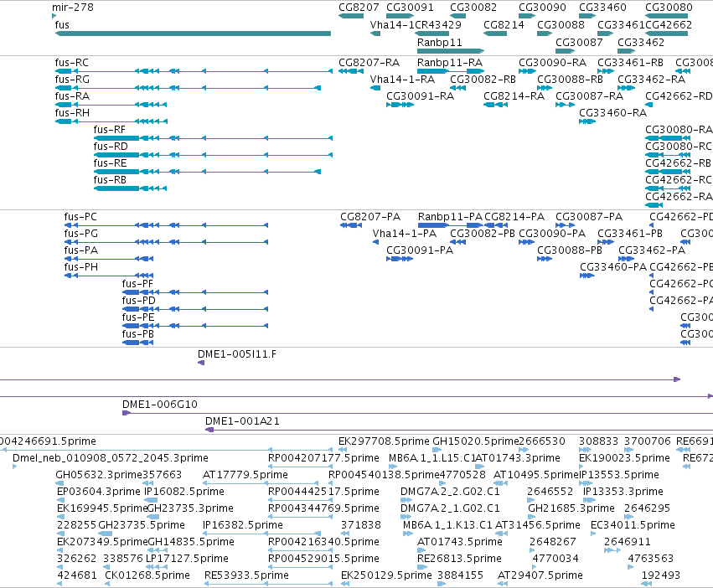
Task: Select the EK297708.5prime EST label
Action: tap(384, 441)
